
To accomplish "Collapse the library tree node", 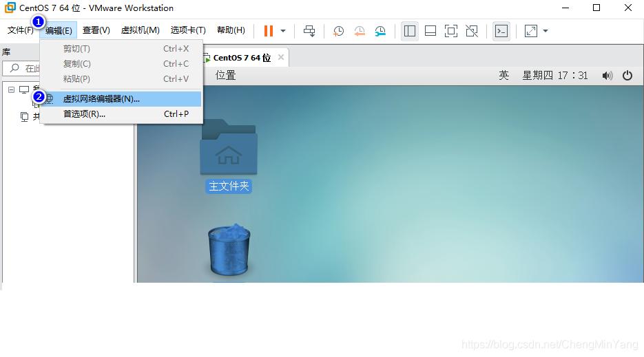I will (12, 89).
